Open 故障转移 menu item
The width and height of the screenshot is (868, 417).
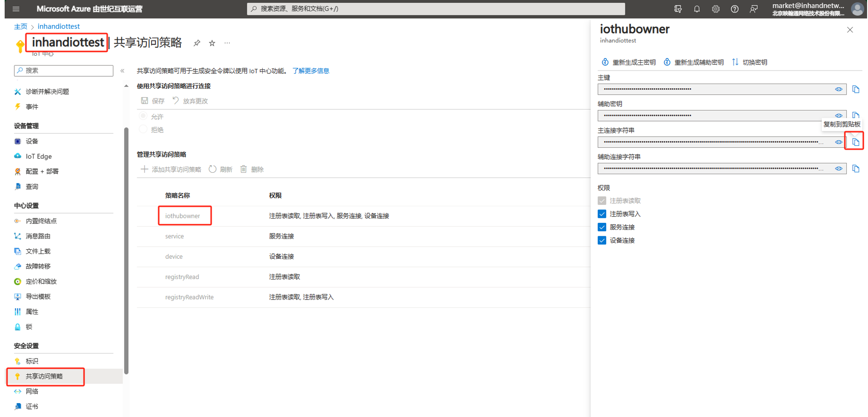[32, 266]
